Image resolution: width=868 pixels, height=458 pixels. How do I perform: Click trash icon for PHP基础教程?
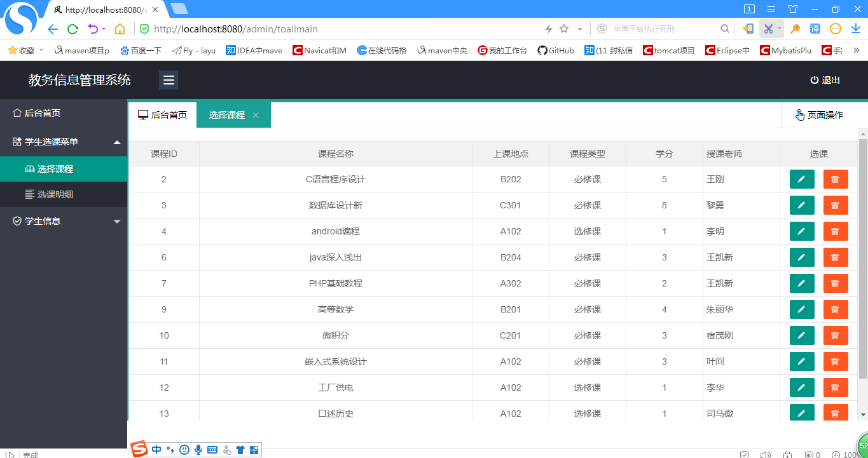[836, 283]
